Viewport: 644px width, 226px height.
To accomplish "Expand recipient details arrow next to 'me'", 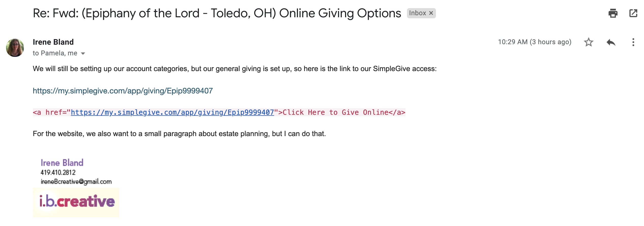I will pos(83,53).
